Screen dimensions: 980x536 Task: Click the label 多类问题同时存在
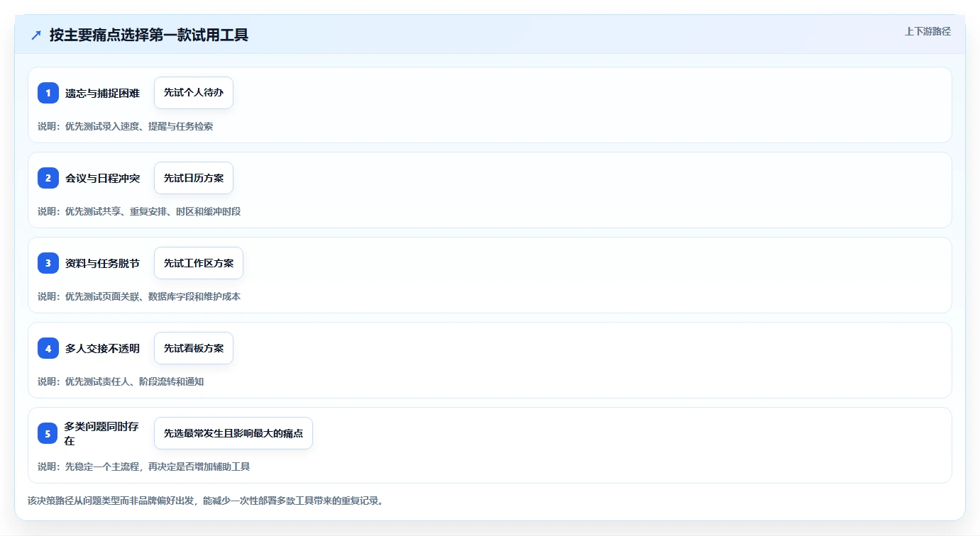[x=103, y=433]
